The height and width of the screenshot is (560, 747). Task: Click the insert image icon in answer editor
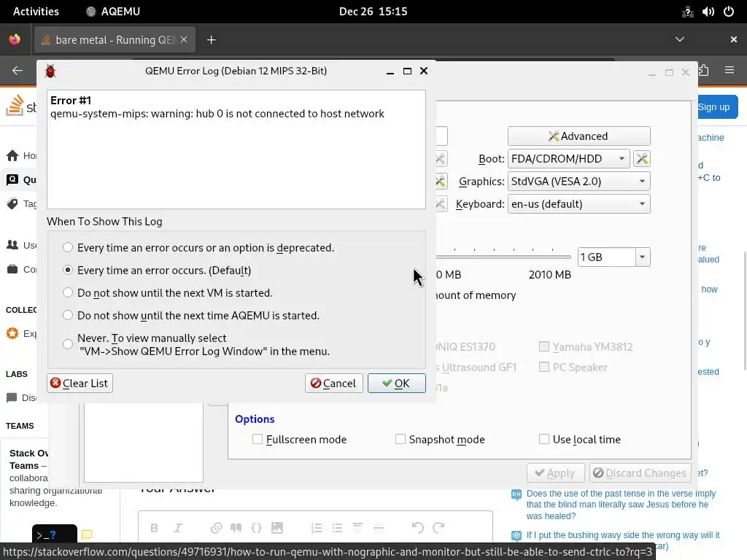click(276, 528)
